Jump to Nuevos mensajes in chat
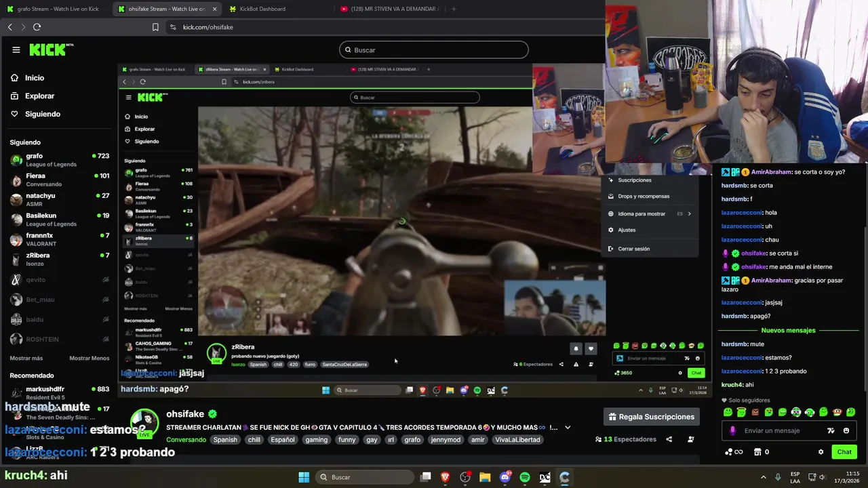The image size is (868, 488). (788, 330)
